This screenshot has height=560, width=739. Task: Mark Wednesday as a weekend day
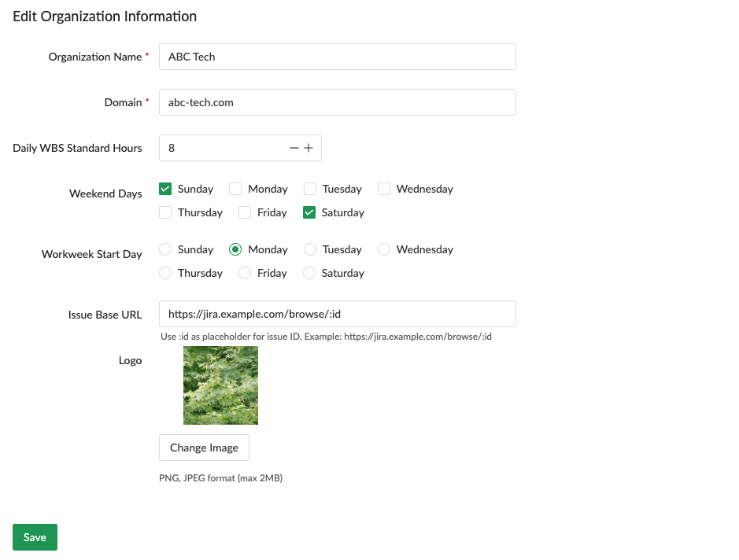[384, 189]
